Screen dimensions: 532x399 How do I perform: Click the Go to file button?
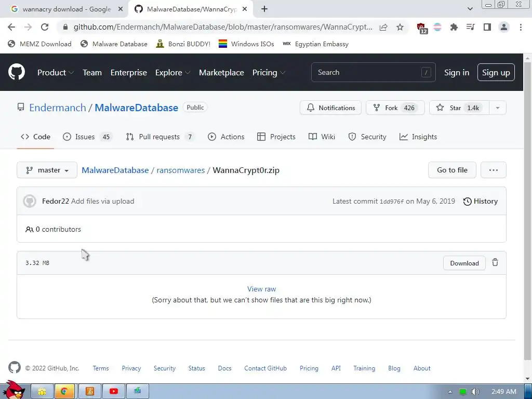tap(452, 170)
